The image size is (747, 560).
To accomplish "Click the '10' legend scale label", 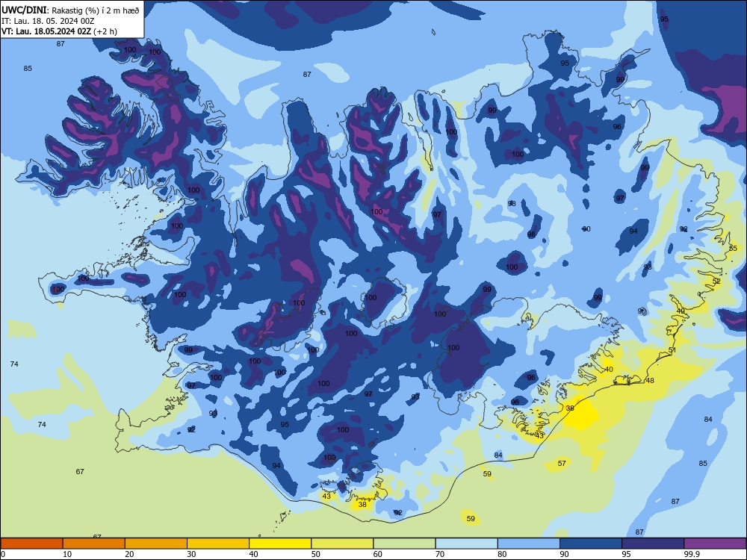I will 67,554.
